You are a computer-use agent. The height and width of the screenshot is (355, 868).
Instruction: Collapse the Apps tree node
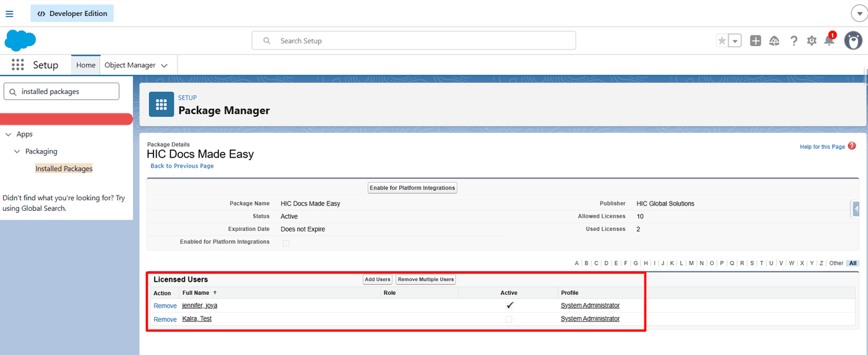pos(8,134)
